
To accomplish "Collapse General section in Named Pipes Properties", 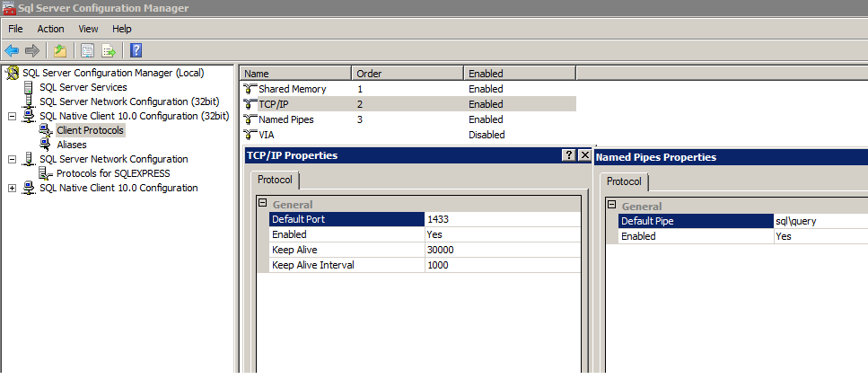I will 612,205.
